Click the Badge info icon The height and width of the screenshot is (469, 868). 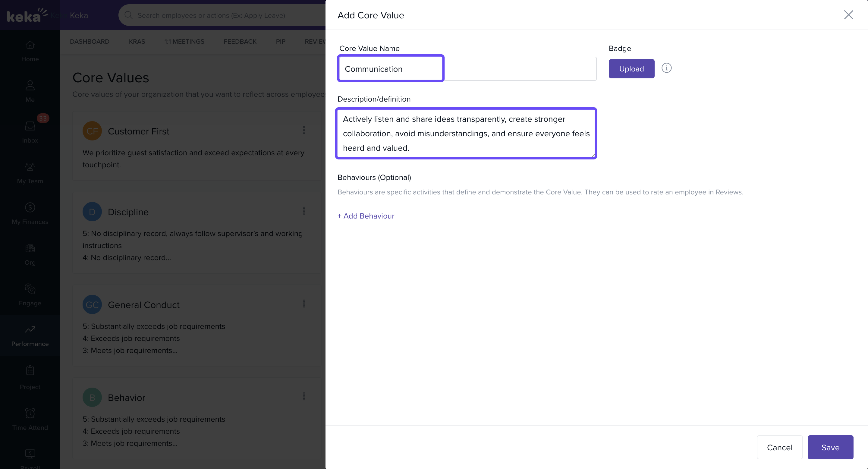[x=666, y=68]
